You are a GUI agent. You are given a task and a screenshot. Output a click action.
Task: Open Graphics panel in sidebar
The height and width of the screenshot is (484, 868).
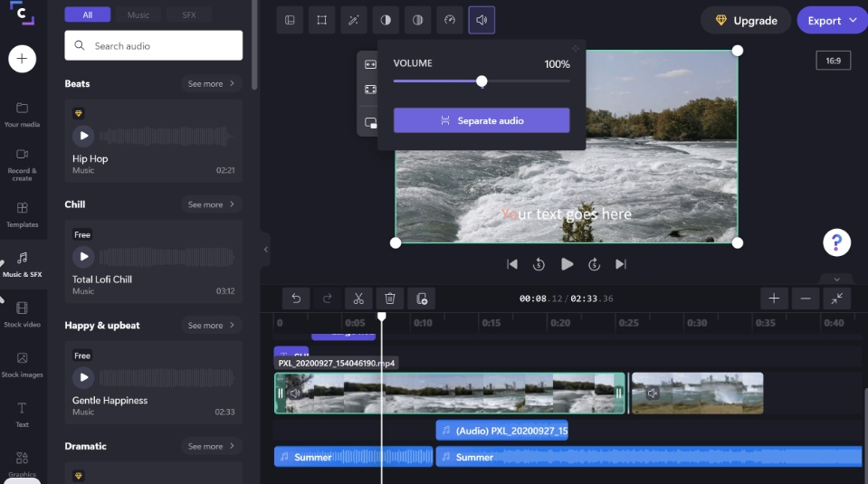(22, 465)
